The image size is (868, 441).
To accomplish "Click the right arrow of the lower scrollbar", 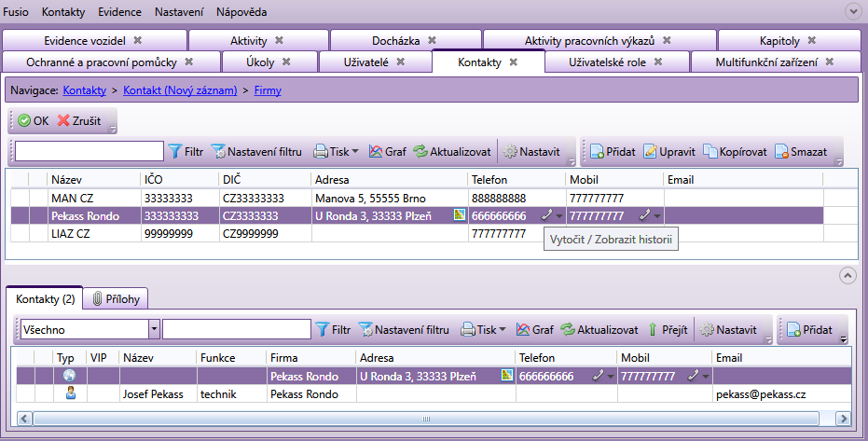I will click(x=843, y=419).
